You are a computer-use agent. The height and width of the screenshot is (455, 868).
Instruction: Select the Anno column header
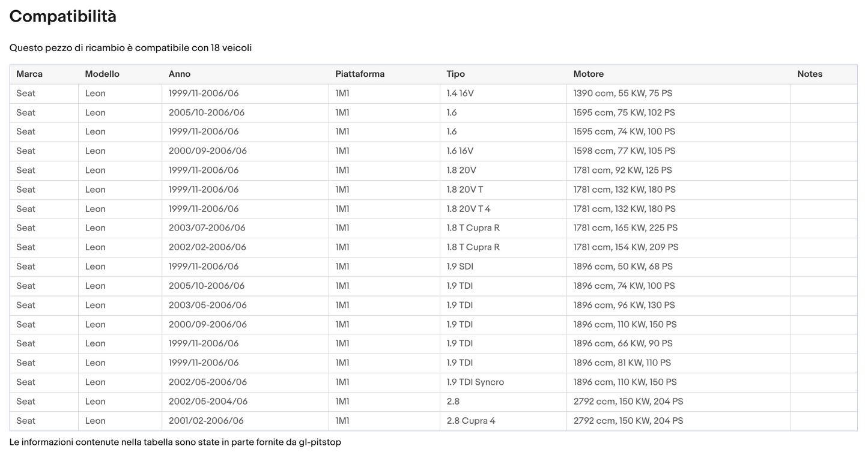point(180,74)
